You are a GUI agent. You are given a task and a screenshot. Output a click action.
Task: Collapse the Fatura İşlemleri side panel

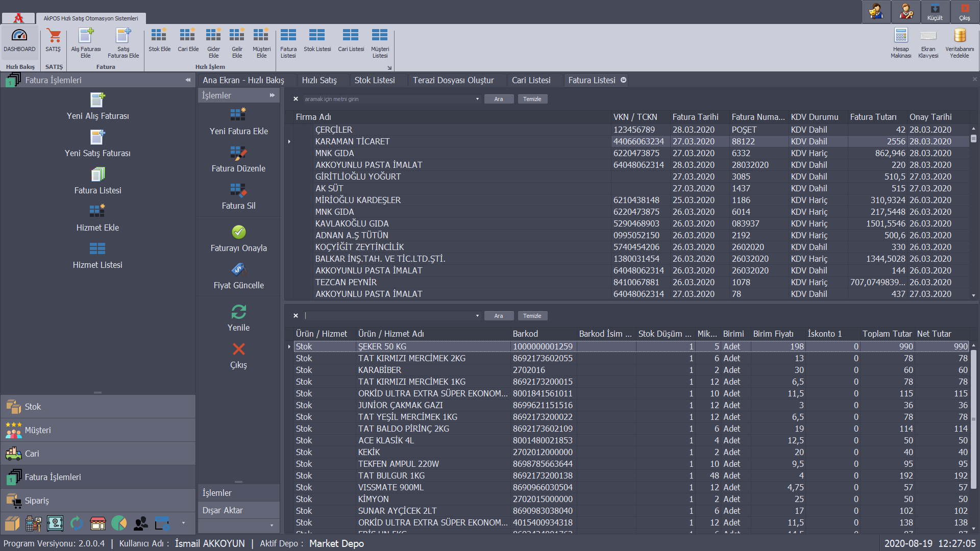pyautogui.click(x=188, y=80)
